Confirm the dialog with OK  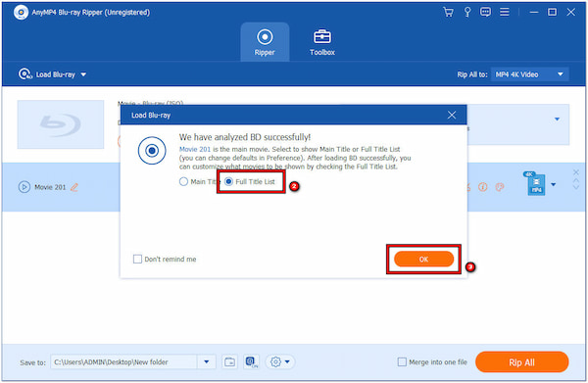click(423, 259)
